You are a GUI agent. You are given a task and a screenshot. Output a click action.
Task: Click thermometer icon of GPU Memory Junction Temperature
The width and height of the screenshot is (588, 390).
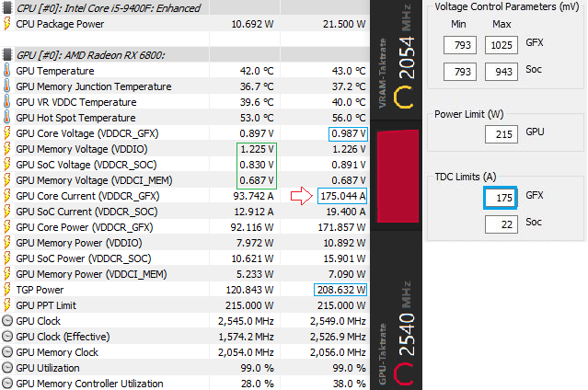[7, 86]
